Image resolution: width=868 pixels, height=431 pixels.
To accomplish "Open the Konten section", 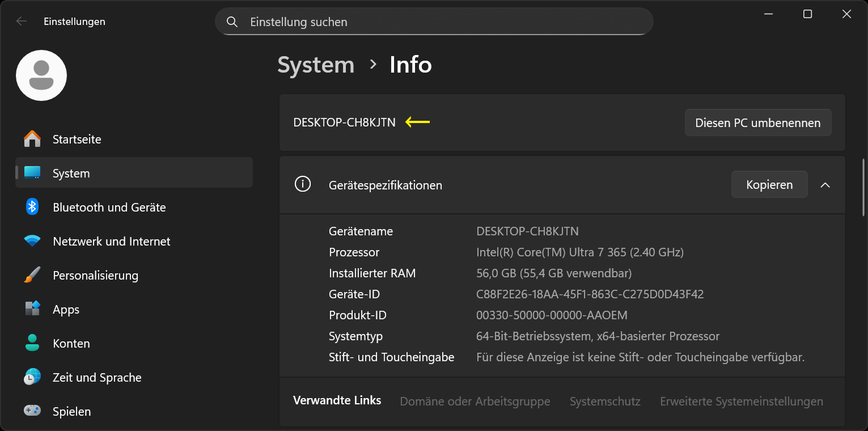I will coord(71,343).
